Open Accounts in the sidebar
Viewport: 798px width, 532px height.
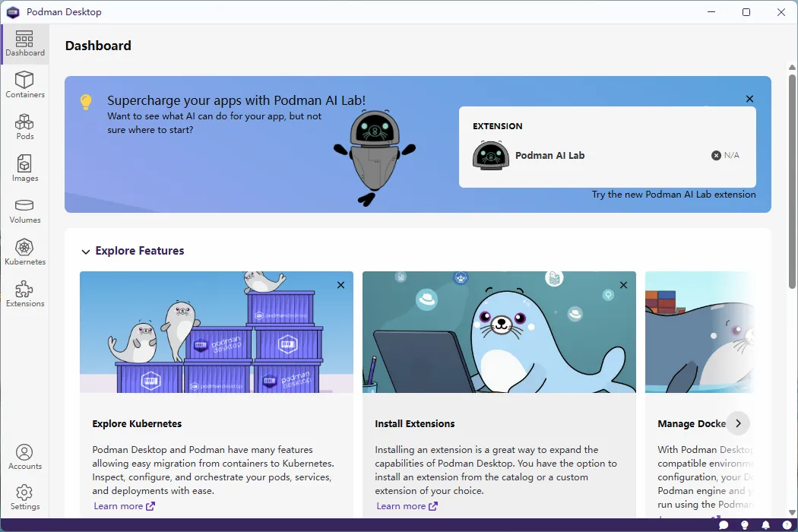point(25,457)
